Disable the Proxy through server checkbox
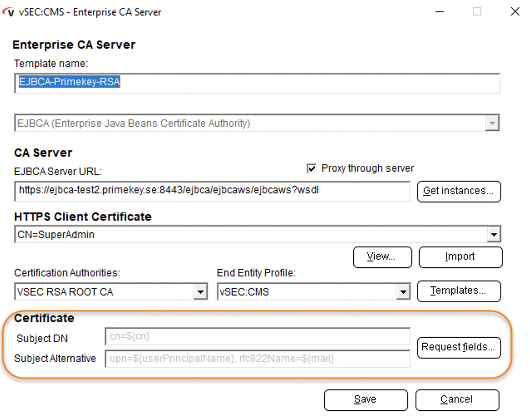 [311, 169]
